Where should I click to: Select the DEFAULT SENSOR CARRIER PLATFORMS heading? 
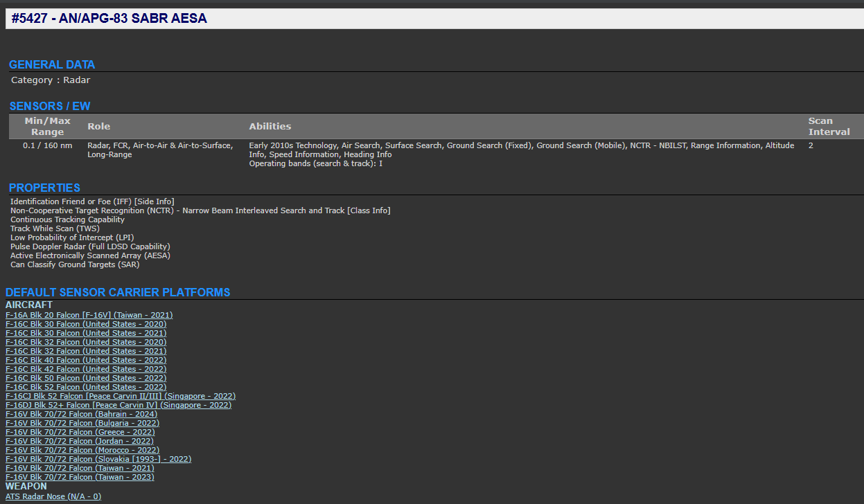pos(118,293)
